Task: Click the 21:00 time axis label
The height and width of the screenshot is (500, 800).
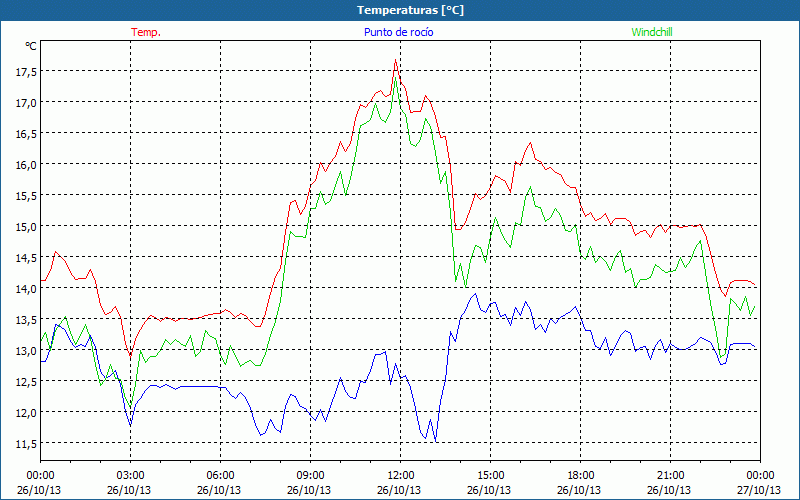Action: (x=670, y=475)
